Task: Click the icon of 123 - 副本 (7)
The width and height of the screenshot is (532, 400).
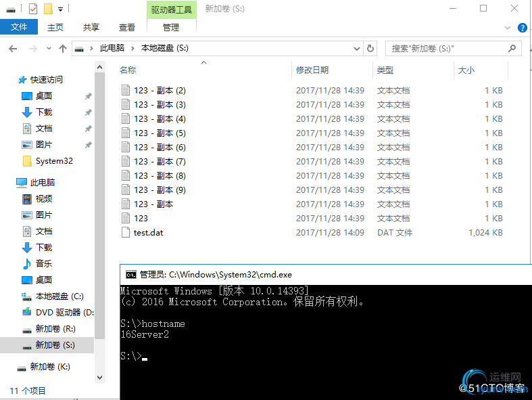Action: (x=126, y=162)
